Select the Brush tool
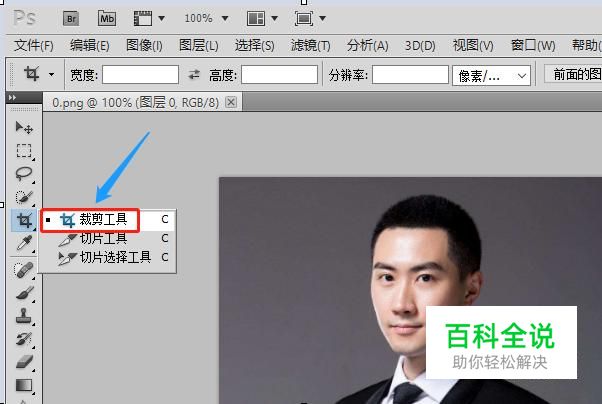The image size is (602, 404). 24,293
